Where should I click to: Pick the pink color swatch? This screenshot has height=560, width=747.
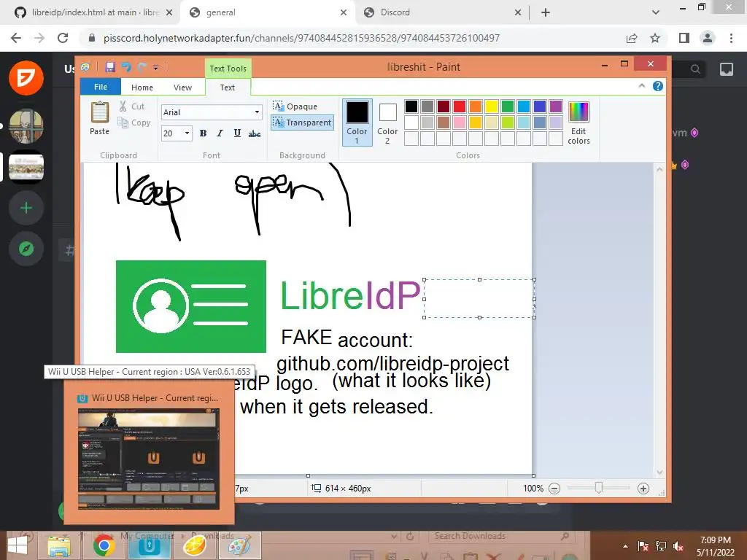[460, 122]
